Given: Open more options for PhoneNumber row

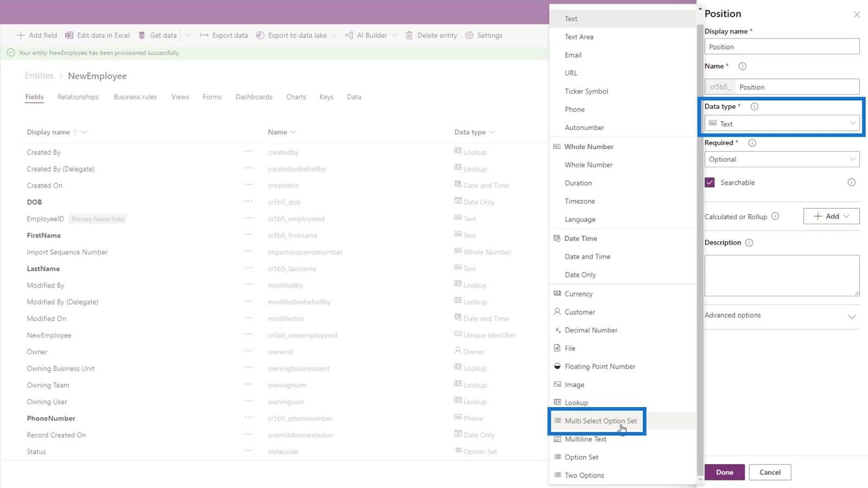Looking at the screenshot, I should (248, 418).
